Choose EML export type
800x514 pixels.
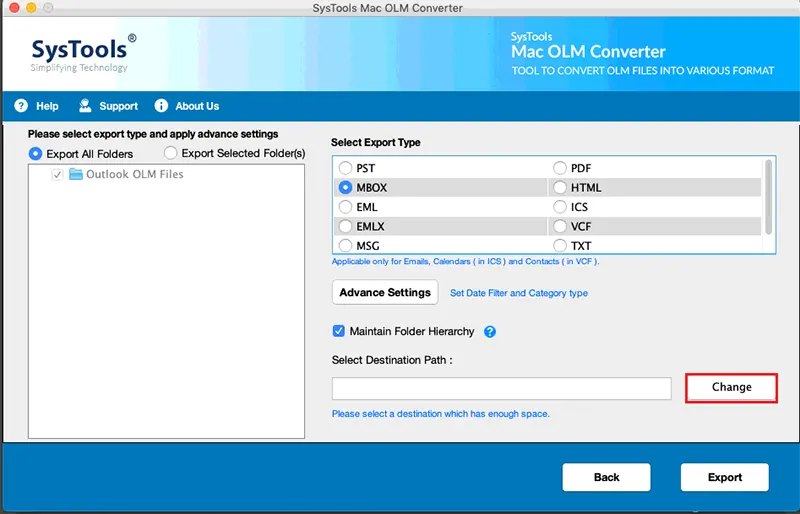tap(345, 207)
